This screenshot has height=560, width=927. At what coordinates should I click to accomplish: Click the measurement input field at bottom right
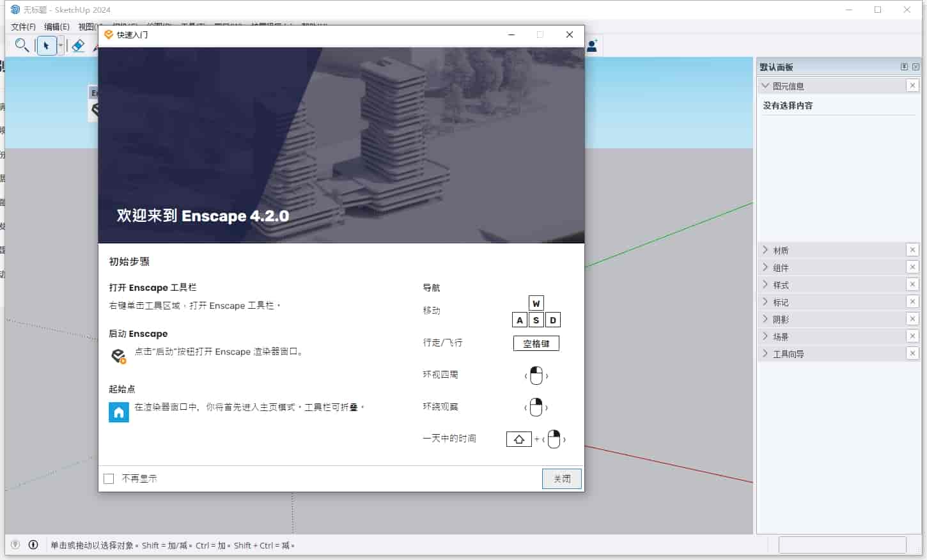[x=843, y=545]
